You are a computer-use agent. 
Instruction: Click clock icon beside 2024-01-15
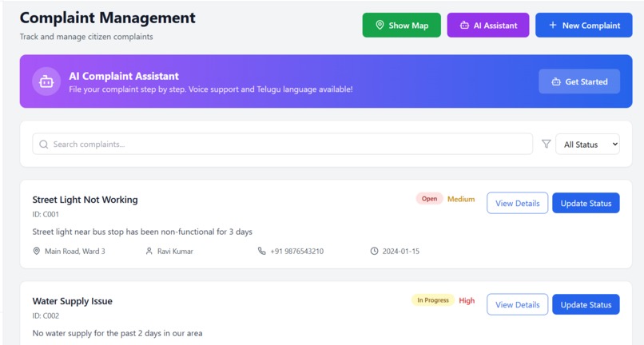374,251
